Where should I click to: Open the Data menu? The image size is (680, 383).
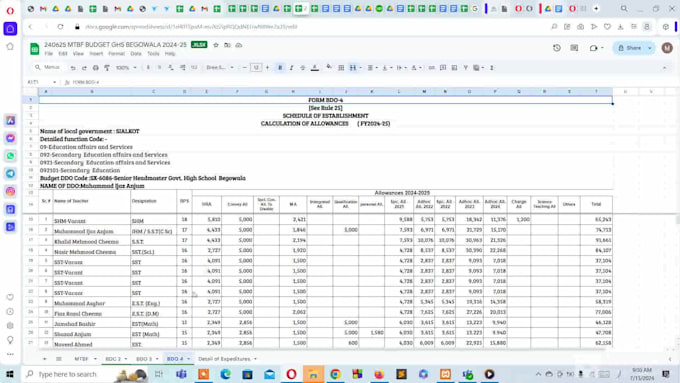[x=136, y=54]
